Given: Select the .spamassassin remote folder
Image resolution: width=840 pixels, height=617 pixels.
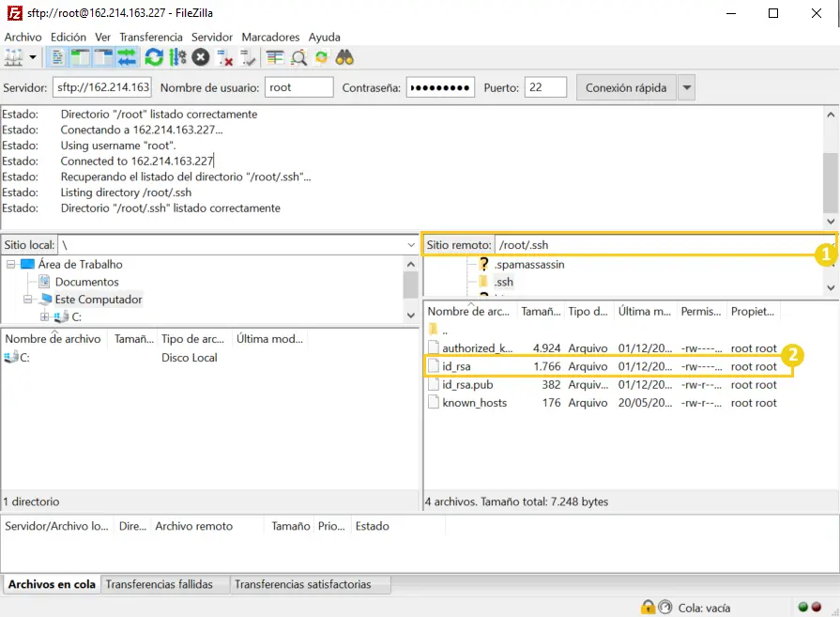Looking at the screenshot, I should pos(529,264).
